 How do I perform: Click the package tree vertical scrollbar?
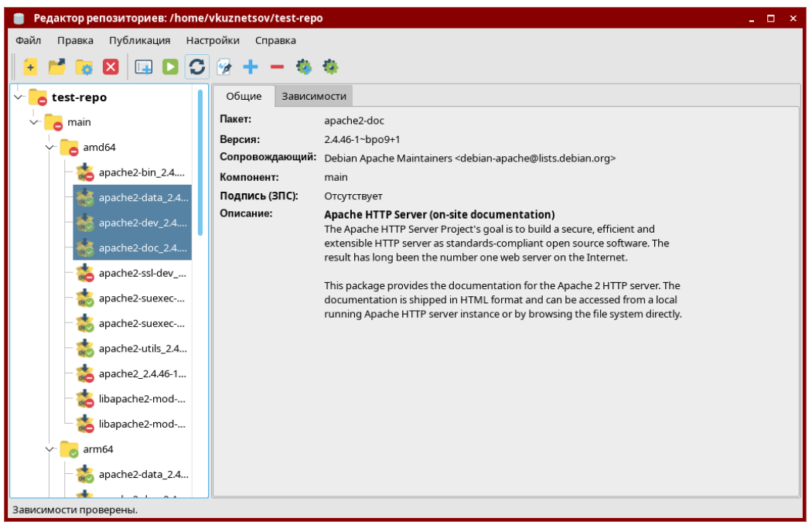coord(200,162)
